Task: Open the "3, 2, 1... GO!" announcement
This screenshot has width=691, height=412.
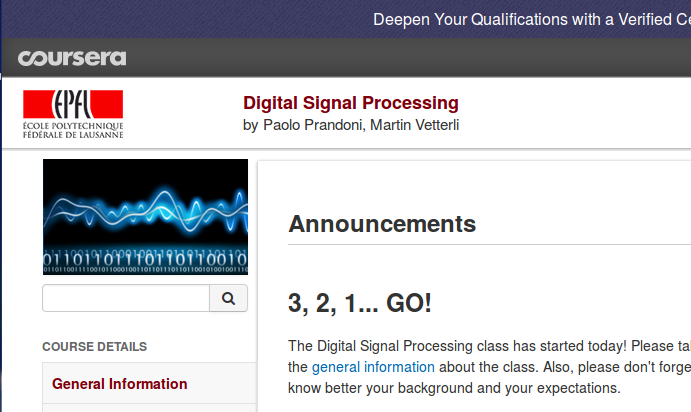Action: point(360,303)
